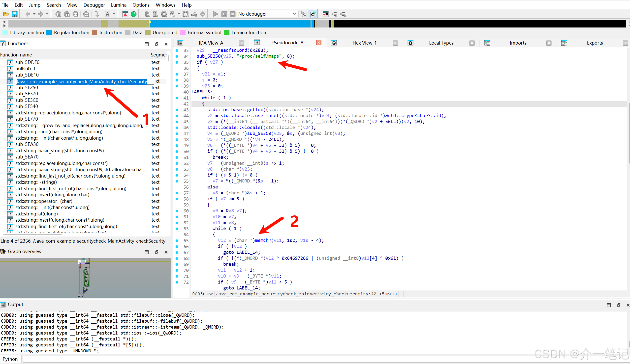
Task: Click the jump back arrow icon
Action: (x=28, y=14)
